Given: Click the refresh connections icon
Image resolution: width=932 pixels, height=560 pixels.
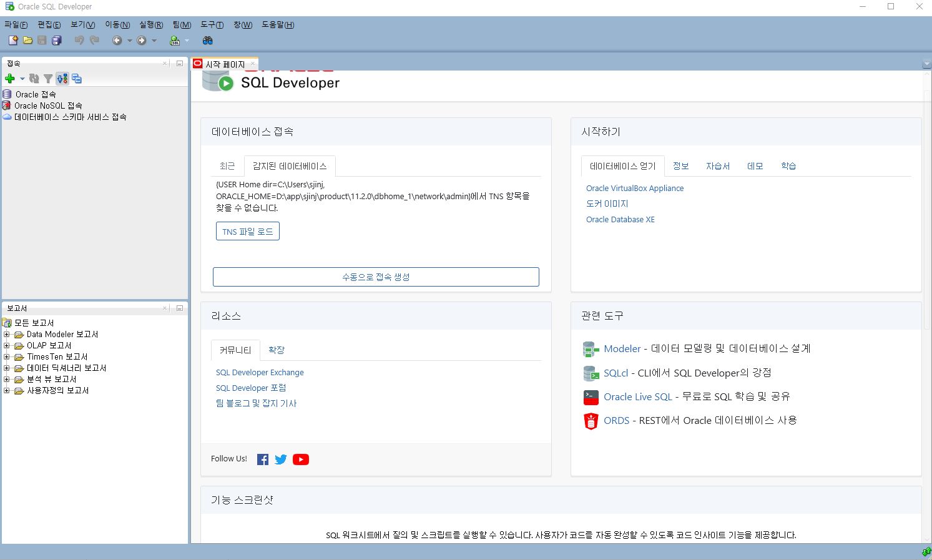Looking at the screenshot, I should coord(34,79).
